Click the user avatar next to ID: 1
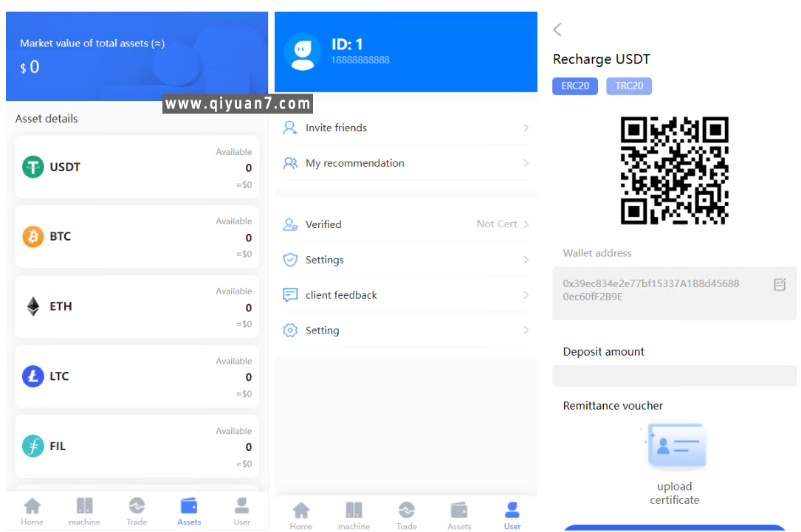Screen dimensions: 801x532 click(x=303, y=52)
